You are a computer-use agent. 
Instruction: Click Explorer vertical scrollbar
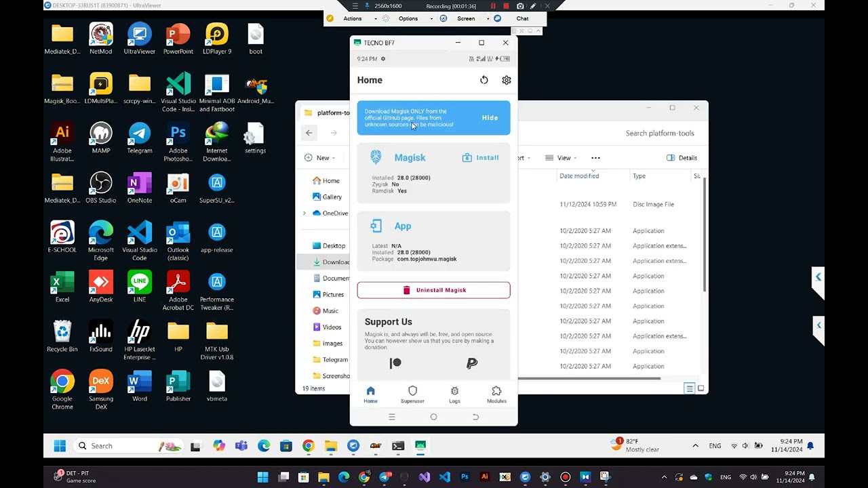point(705,234)
